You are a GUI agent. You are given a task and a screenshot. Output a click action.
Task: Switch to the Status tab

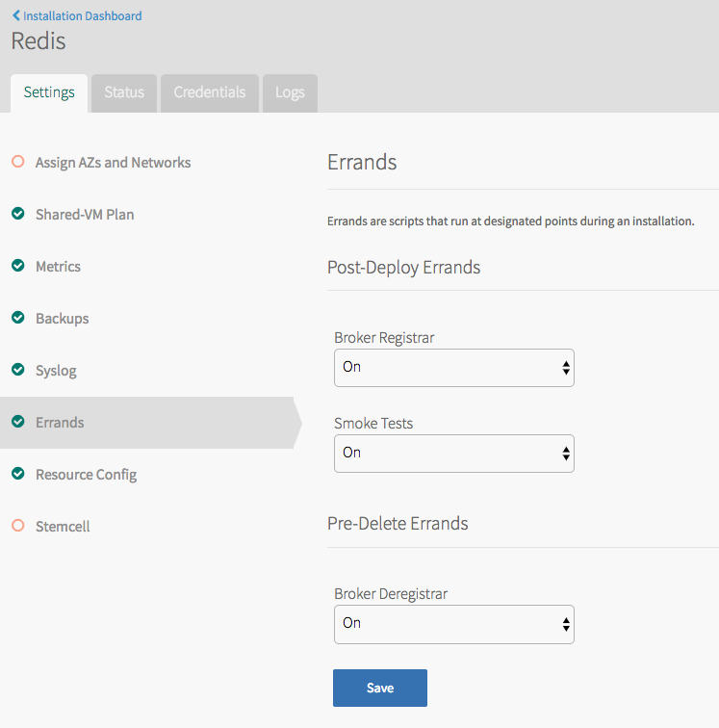click(x=124, y=92)
